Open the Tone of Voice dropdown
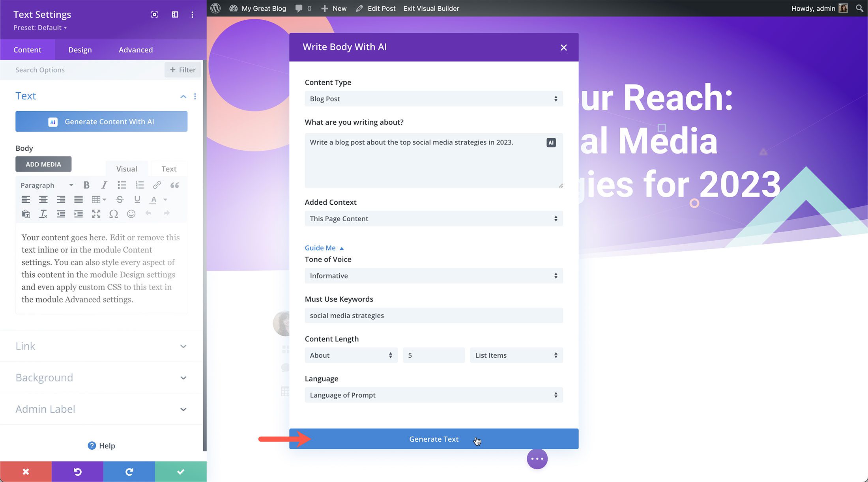 [x=433, y=275]
